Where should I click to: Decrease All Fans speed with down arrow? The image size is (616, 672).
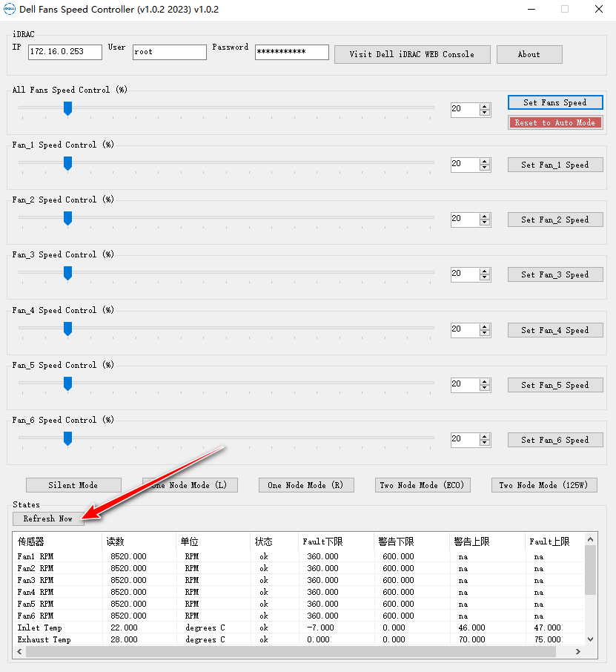point(485,113)
